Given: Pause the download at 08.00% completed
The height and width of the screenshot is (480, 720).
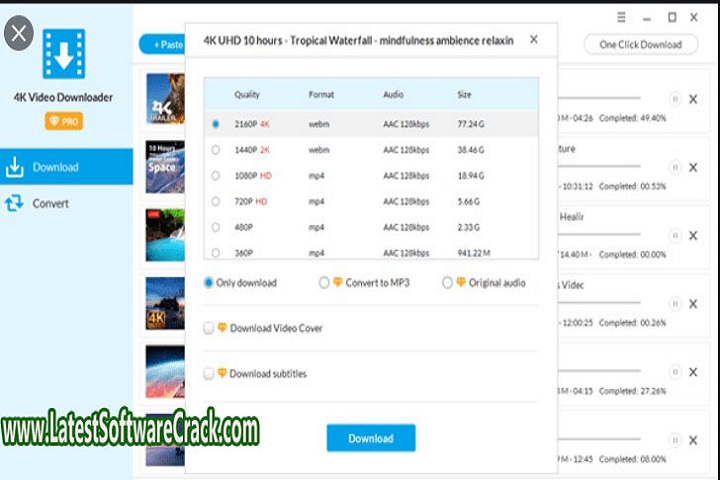Looking at the screenshot, I should pos(675,440).
